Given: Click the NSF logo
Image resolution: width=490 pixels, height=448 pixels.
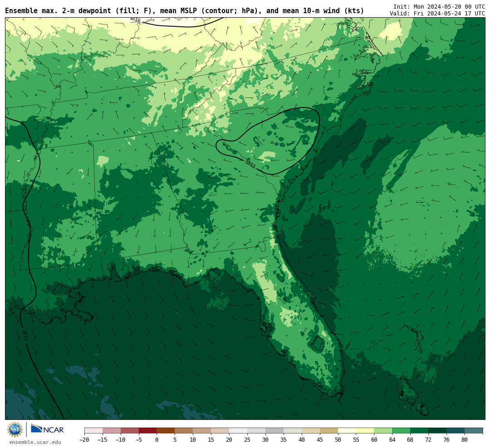Looking at the screenshot, I should pos(15,429).
